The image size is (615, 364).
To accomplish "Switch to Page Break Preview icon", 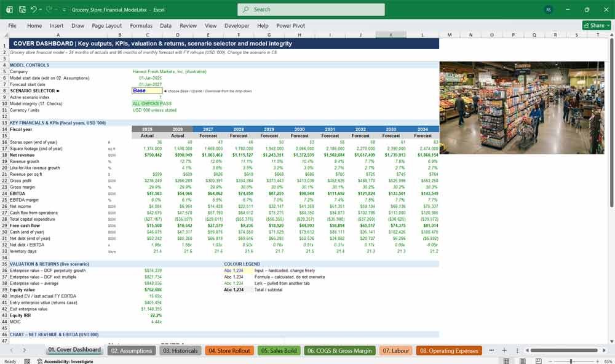I will pyautogui.click(x=539, y=361).
